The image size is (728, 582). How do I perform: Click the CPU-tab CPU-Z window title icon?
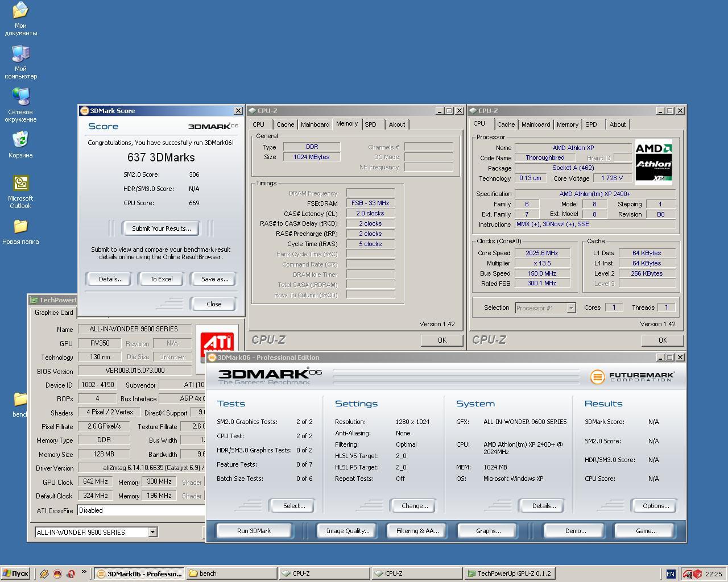[x=473, y=111]
